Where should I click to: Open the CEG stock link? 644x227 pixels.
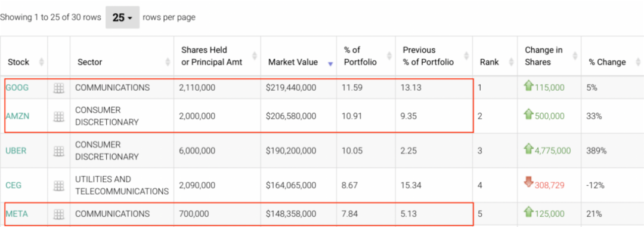13,185
